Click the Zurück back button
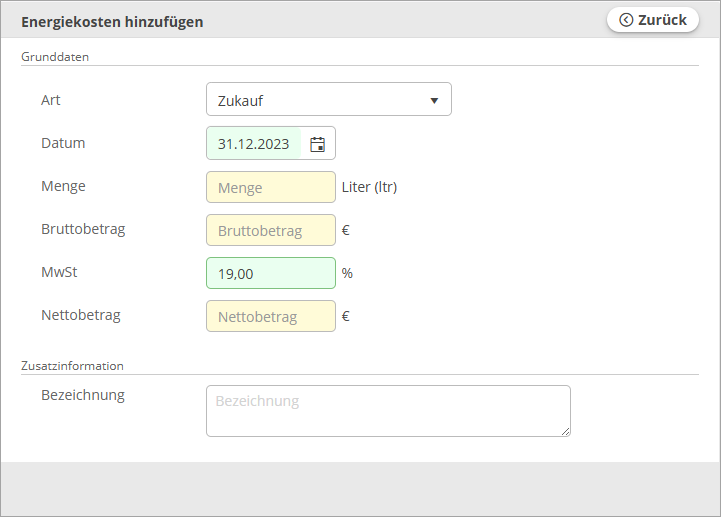Image resolution: width=721 pixels, height=517 pixels. pos(653,20)
